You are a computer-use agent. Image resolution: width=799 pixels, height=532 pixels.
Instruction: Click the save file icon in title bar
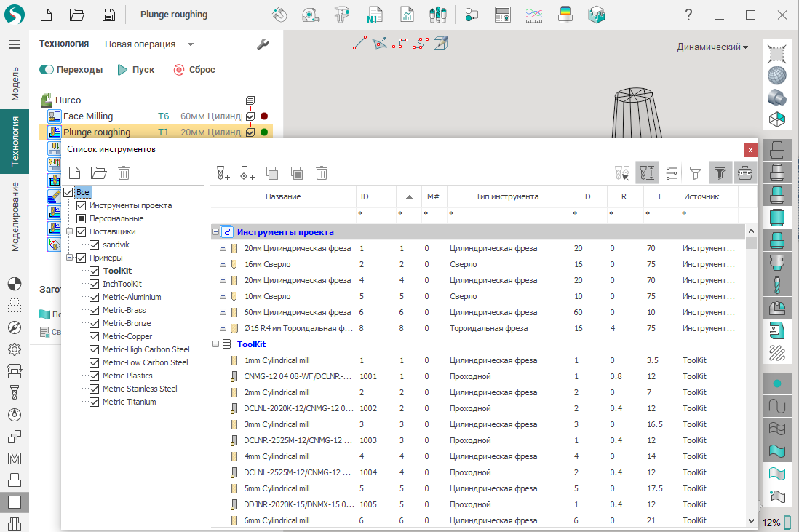coord(108,15)
